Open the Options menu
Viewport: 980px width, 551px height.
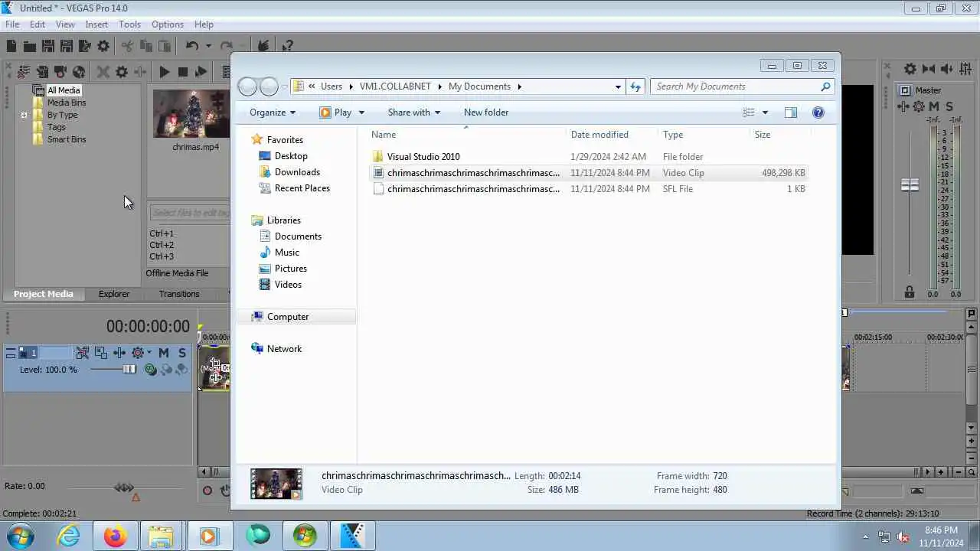[167, 24]
